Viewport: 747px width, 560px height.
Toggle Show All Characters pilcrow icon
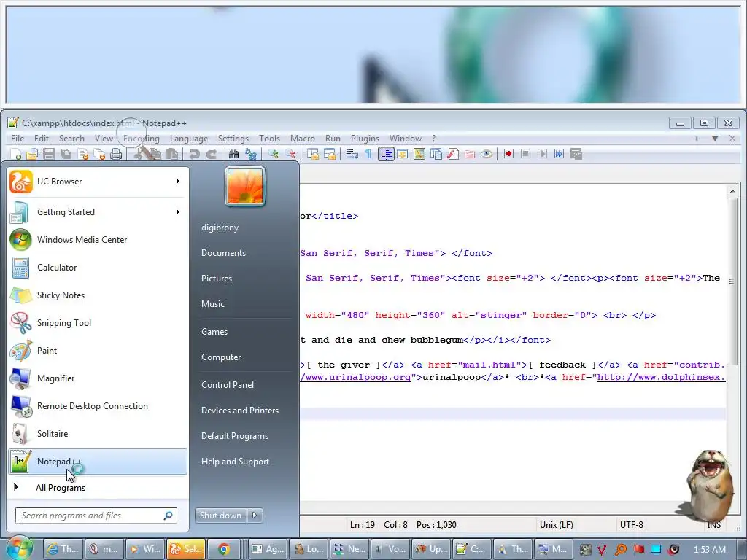click(x=368, y=154)
